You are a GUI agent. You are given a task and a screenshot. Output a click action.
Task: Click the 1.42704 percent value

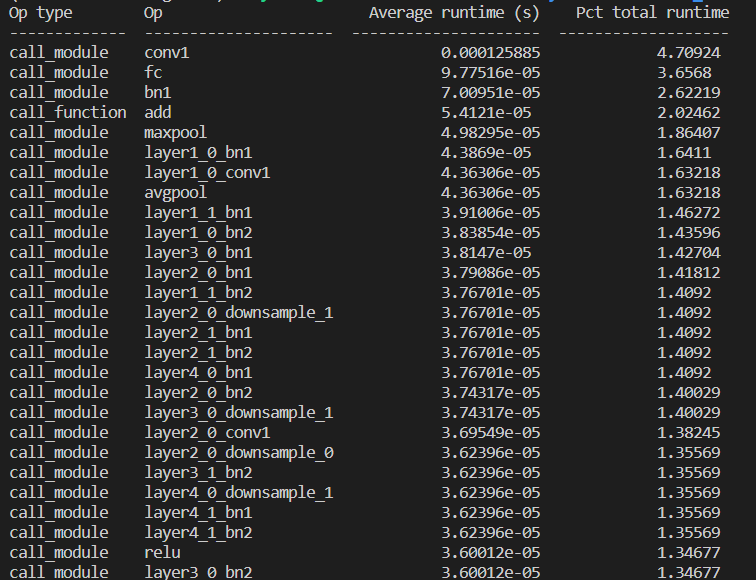(x=688, y=253)
